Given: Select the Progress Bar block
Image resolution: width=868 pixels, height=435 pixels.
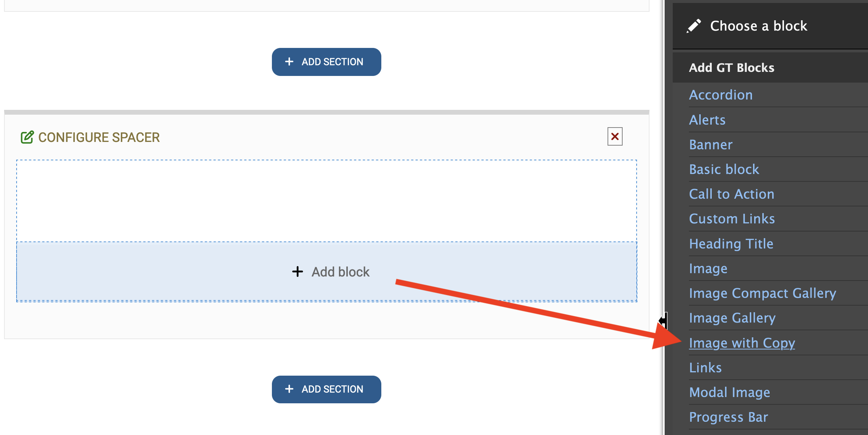Looking at the screenshot, I should pyautogui.click(x=728, y=417).
